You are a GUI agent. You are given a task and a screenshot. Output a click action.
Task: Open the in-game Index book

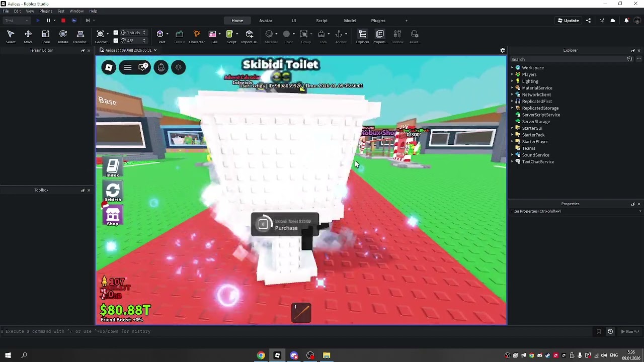[113, 168]
